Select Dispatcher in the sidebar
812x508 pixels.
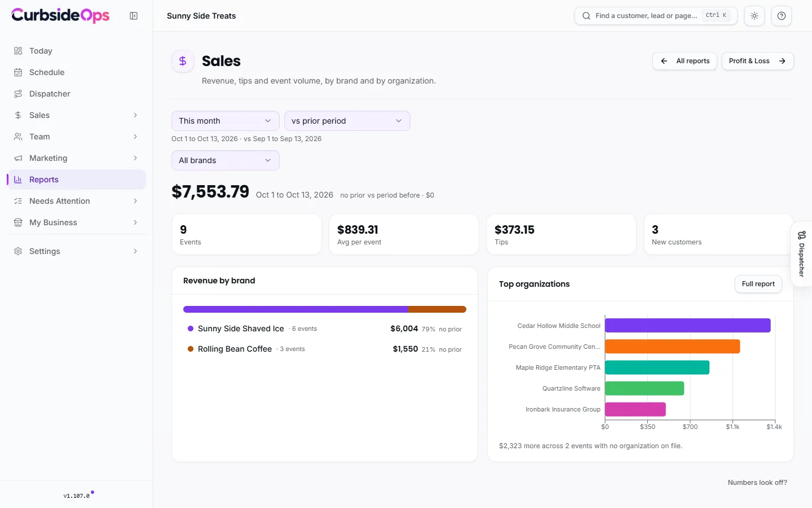[x=76, y=94]
